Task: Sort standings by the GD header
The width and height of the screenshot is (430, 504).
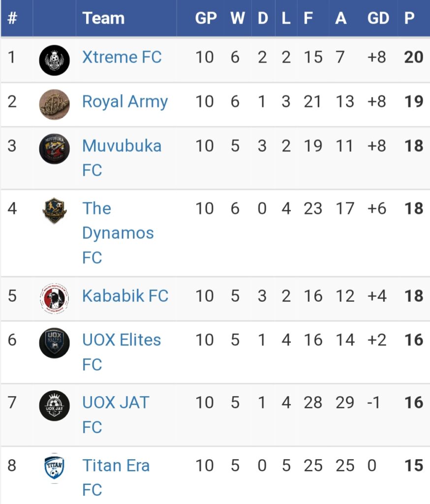Action: coord(378,18)
